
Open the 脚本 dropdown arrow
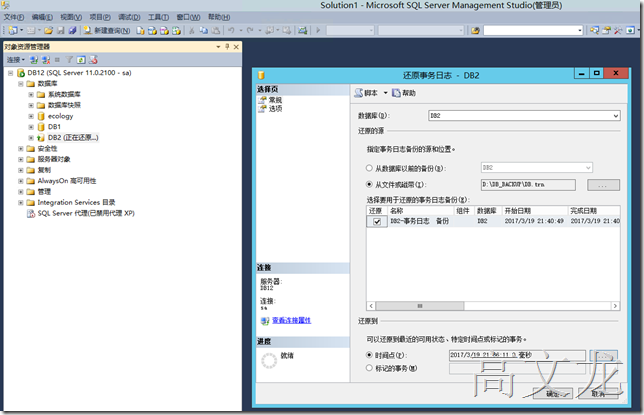pyautogui.click(x=385, y=93)
